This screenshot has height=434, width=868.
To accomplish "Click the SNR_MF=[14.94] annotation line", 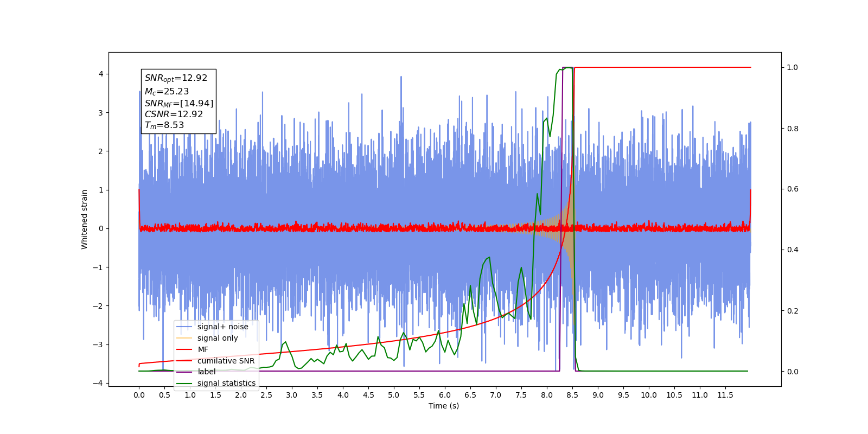I will click(x=179, y=103).
